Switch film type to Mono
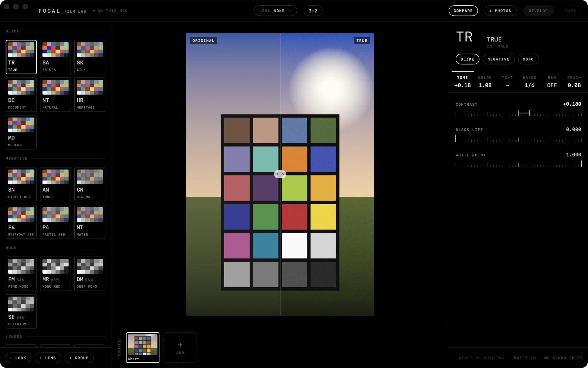 point(528,59)
